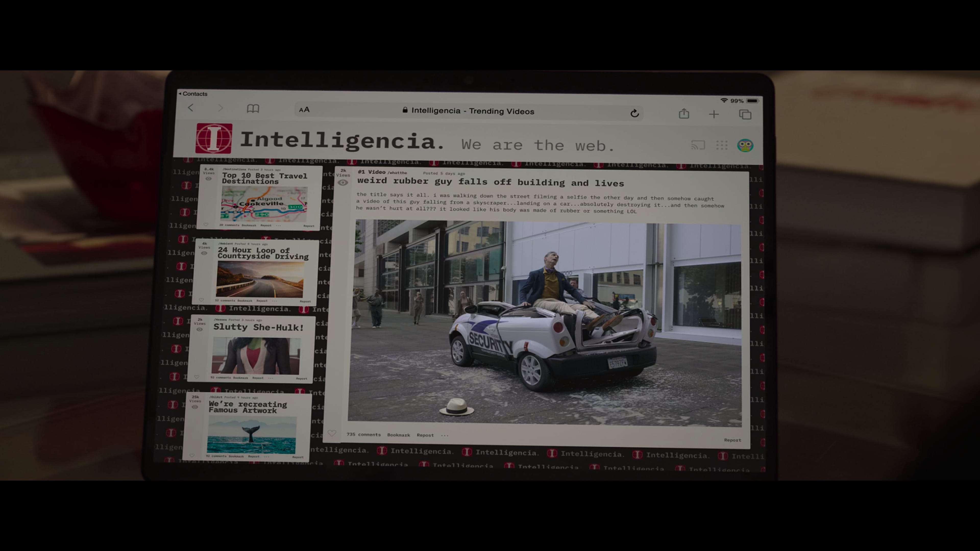Open 24 Hour Loop of Countryside Driving title
Viewport: 980px width, 551px height.
pos(263,253)
